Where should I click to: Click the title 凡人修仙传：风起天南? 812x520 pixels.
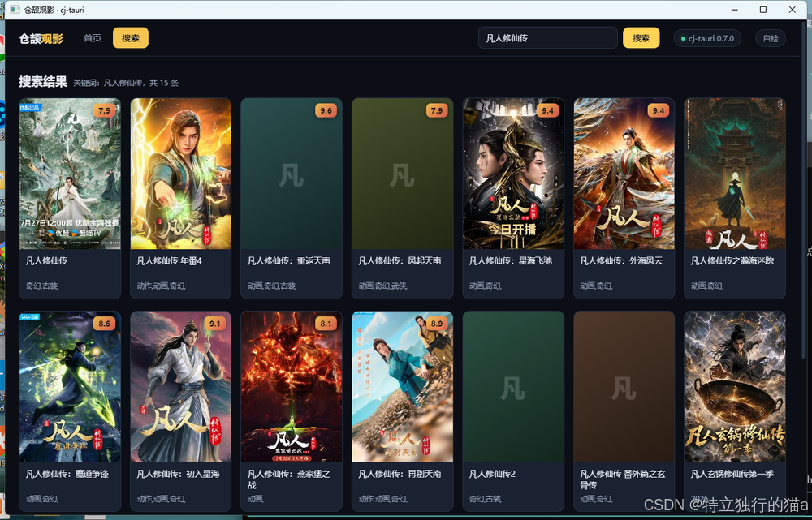400,261
